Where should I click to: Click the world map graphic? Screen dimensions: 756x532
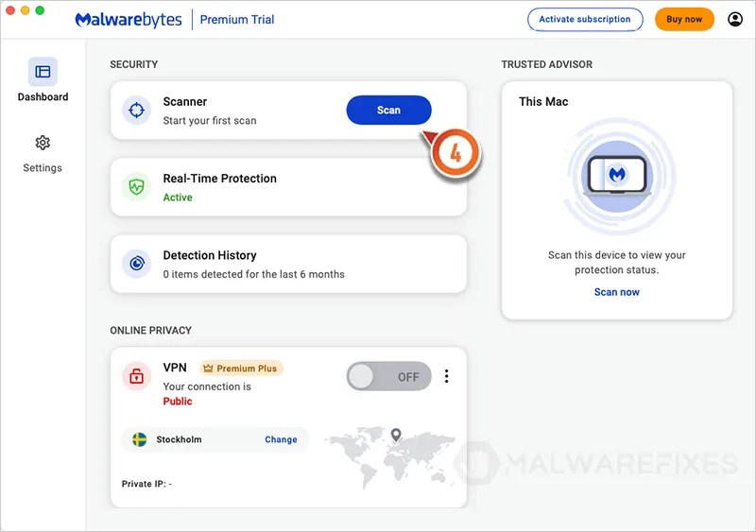(x=390, y=456)
